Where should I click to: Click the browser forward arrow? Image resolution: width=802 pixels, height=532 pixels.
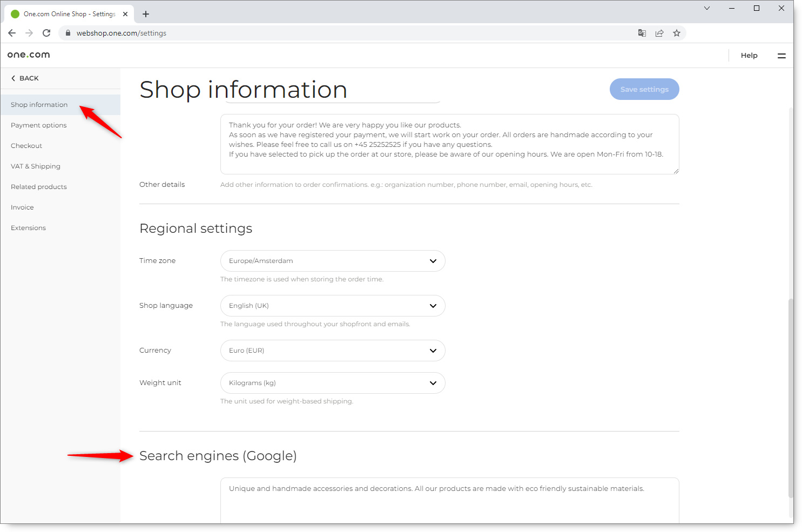29,33
